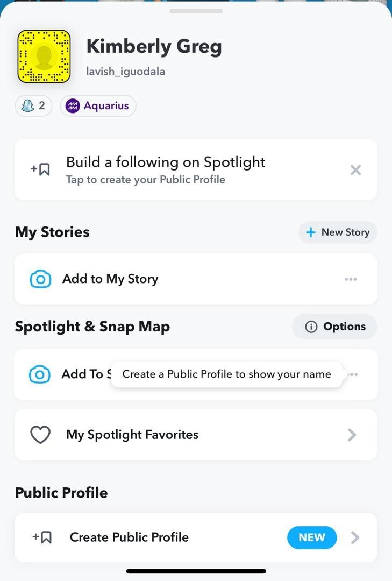Viewport: 392px width, 581px height.
Task: Expand Create Public Profile chevron arrow
Action: tap(355, 537)
